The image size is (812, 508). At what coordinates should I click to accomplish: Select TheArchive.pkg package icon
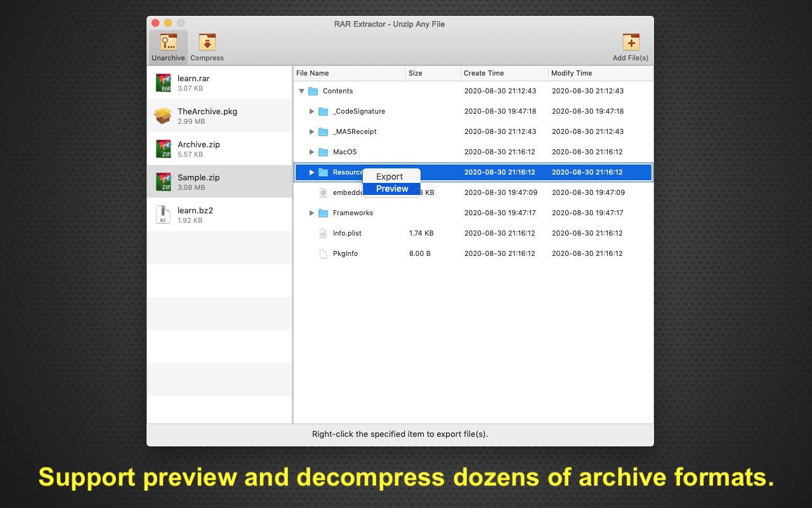coord(163,116)
